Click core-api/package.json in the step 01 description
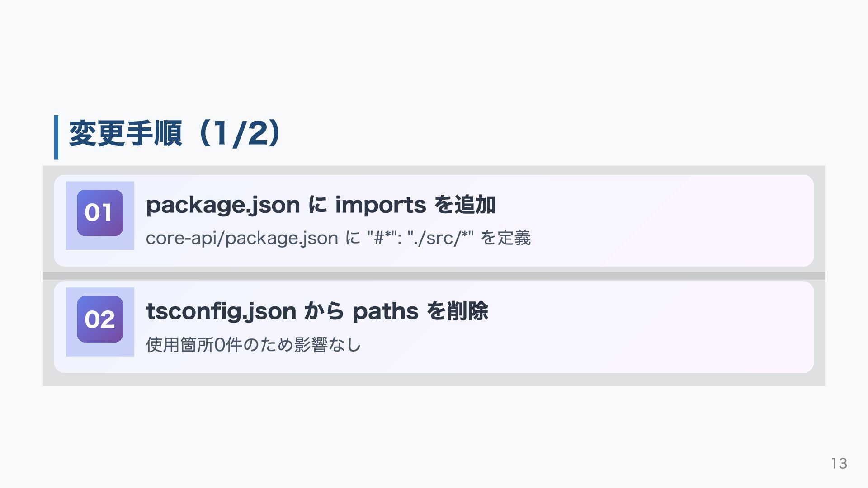Viewport: 868px width, 488px height. tap(241, 238)
